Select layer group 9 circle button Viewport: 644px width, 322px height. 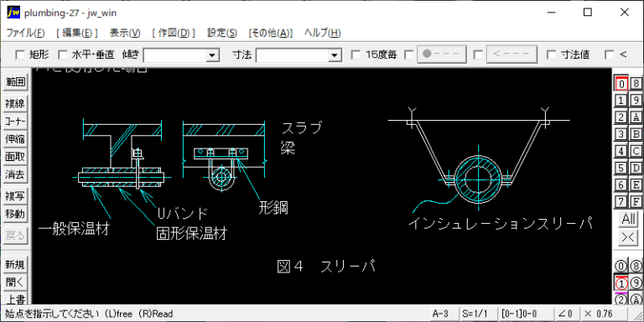636,283
